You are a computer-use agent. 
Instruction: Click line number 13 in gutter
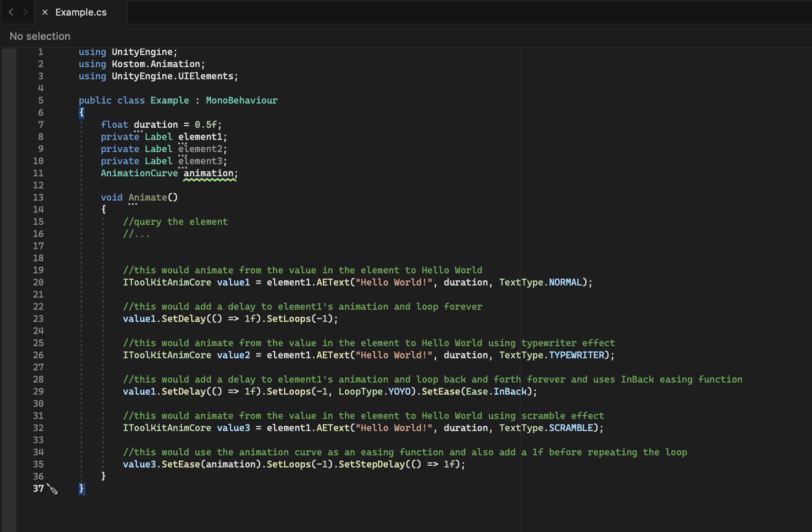tap(38, 198)
